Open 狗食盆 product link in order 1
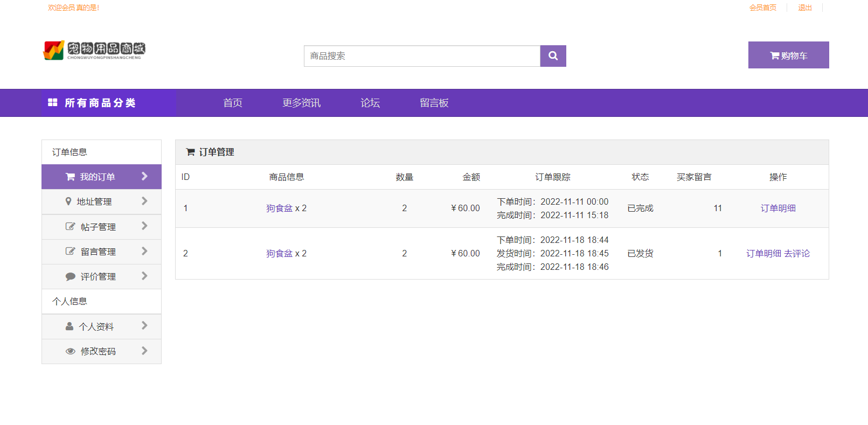The height and width of the screenshot is (425, 868). (x=279, y=208)
